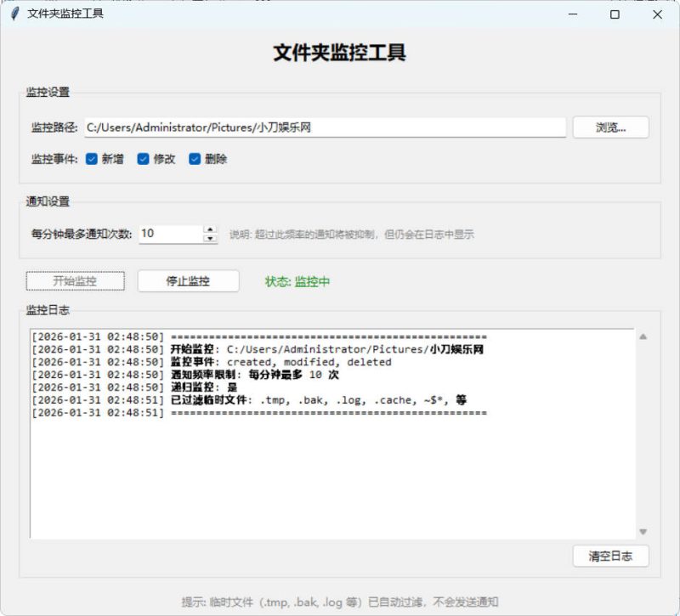Image resolution: width=680 pixels, height=616 pixels.
Task: Minimize the folder monitoring window
Action: (x=572, y=15)
